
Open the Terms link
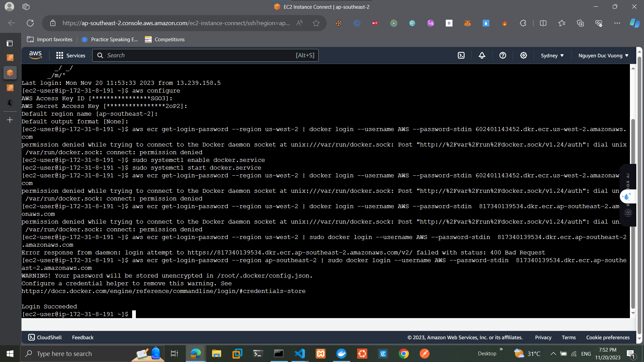[569, 338]
